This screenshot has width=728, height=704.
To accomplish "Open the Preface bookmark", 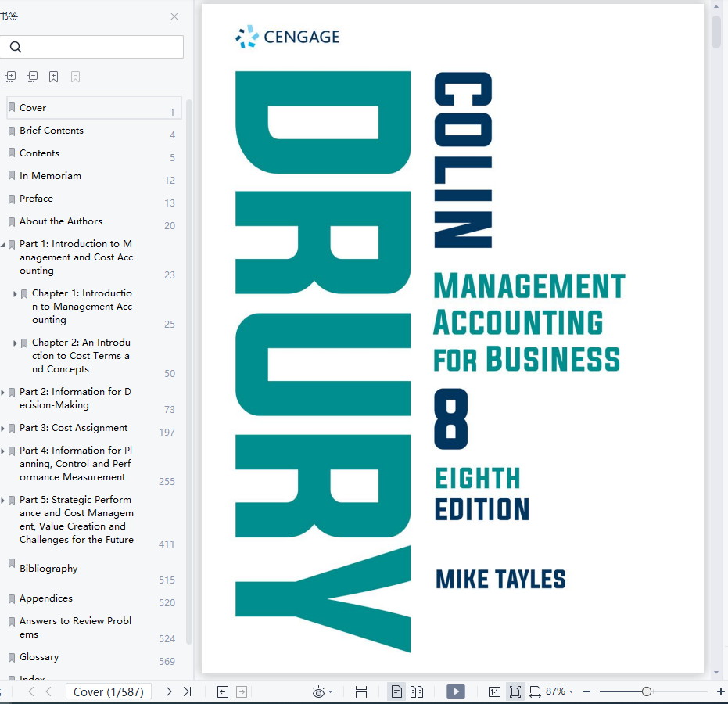I will [x=36, y=199].
